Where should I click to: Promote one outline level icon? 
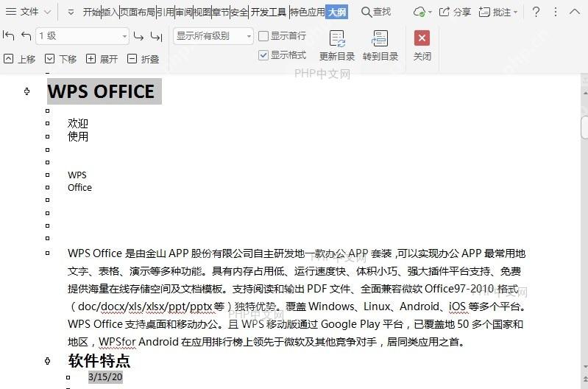click(x=26, y=35)
